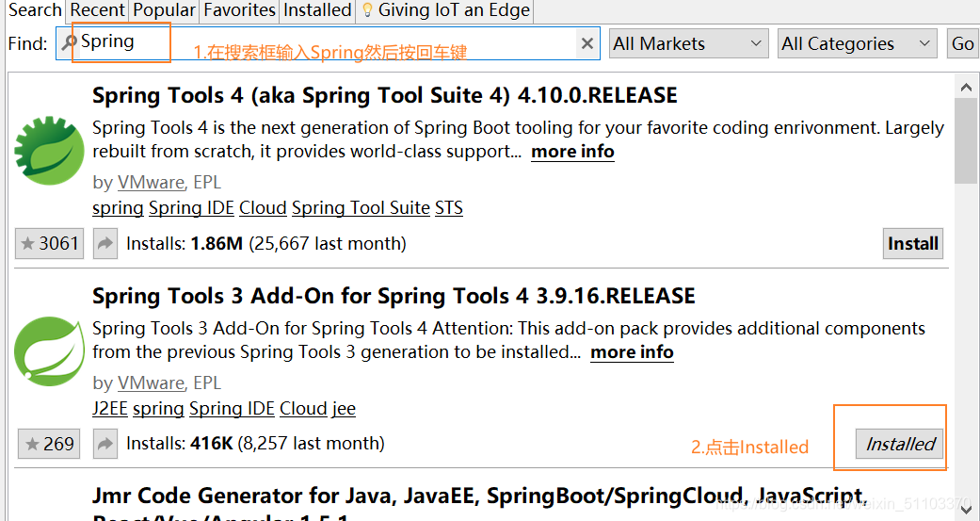Image resolution: width=980 pixels, height=521 pixels.
Task: Click the scrollbar up arrow
Action: (967, 89)
